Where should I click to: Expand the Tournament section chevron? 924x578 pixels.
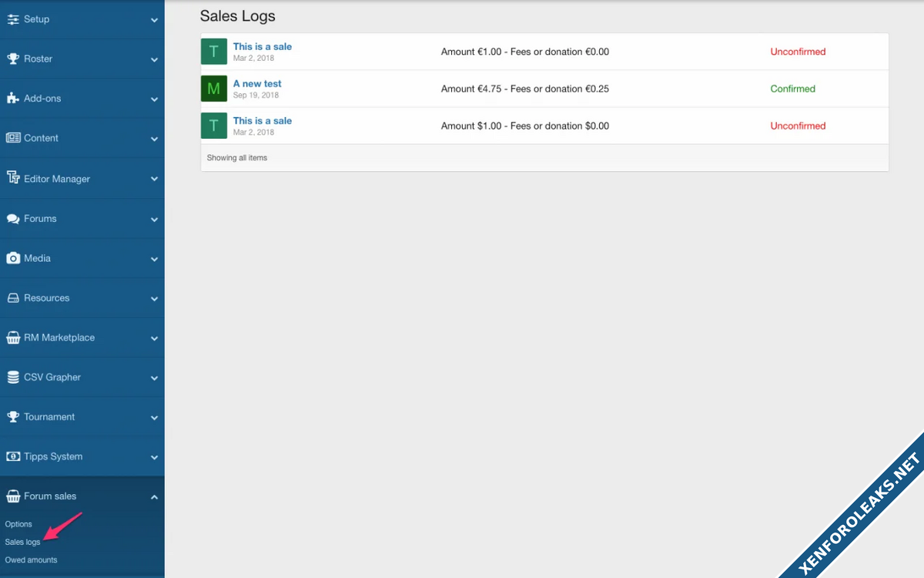click(x=154, y=418)
